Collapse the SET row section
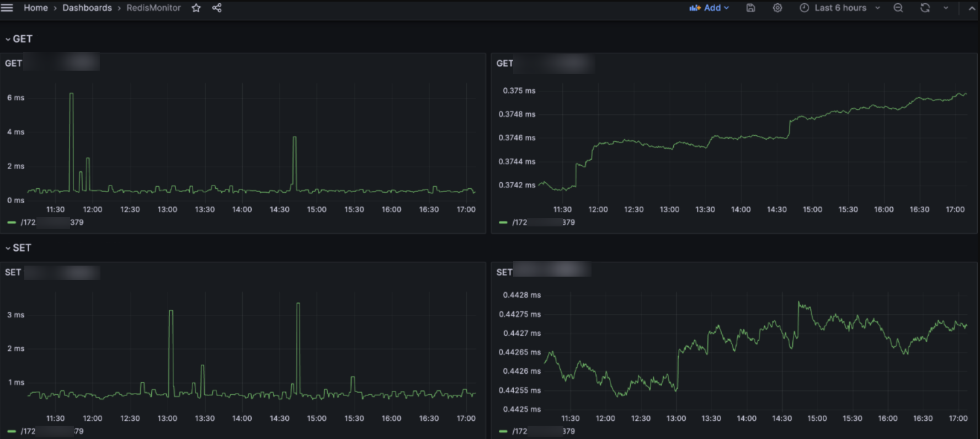Viewport: 980px width, 439px height. click(19, 248)
